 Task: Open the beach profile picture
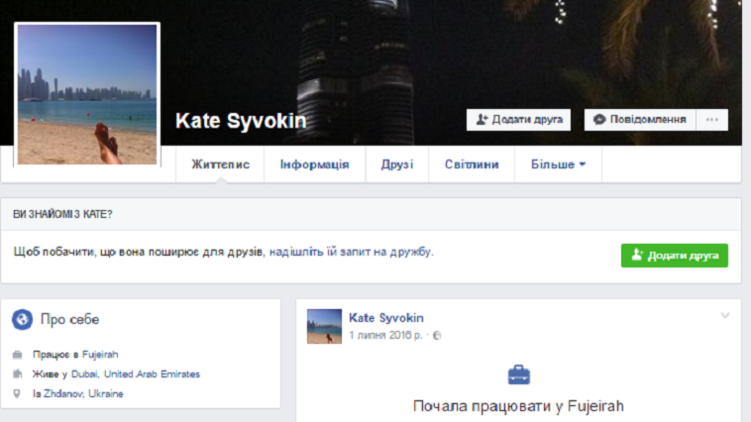pyautogui.click(x=87, y=94)
